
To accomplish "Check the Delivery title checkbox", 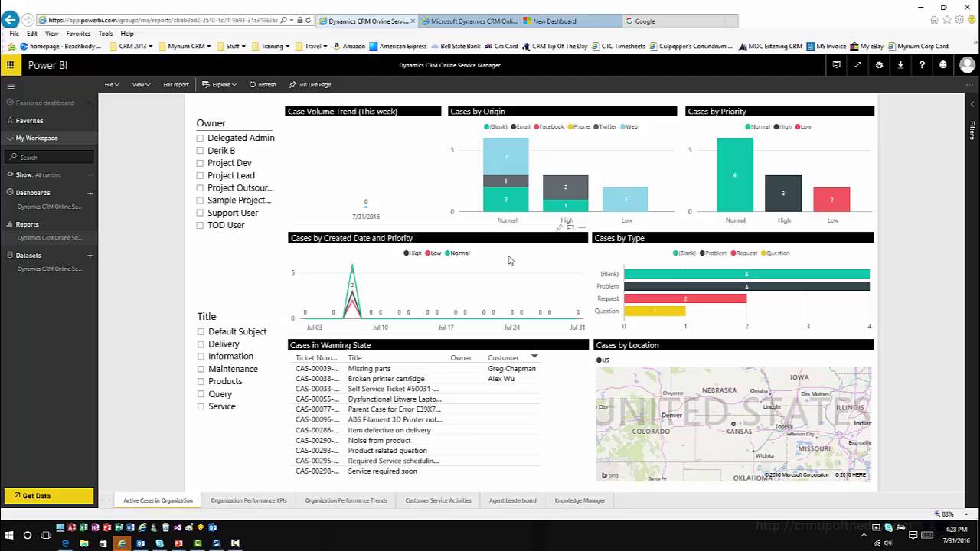I will point(201,344).
